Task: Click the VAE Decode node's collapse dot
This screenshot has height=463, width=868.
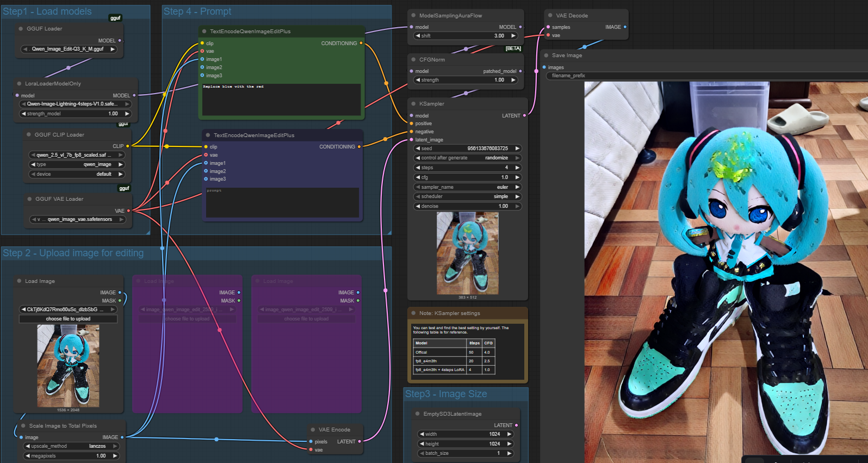Action: coord(550,16)
